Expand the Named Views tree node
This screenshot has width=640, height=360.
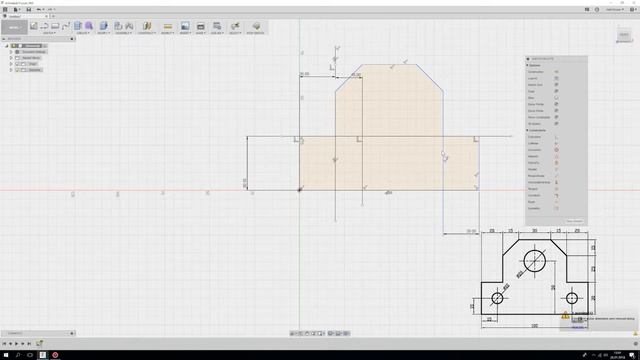pyautogui.click(x=11, y=58)
